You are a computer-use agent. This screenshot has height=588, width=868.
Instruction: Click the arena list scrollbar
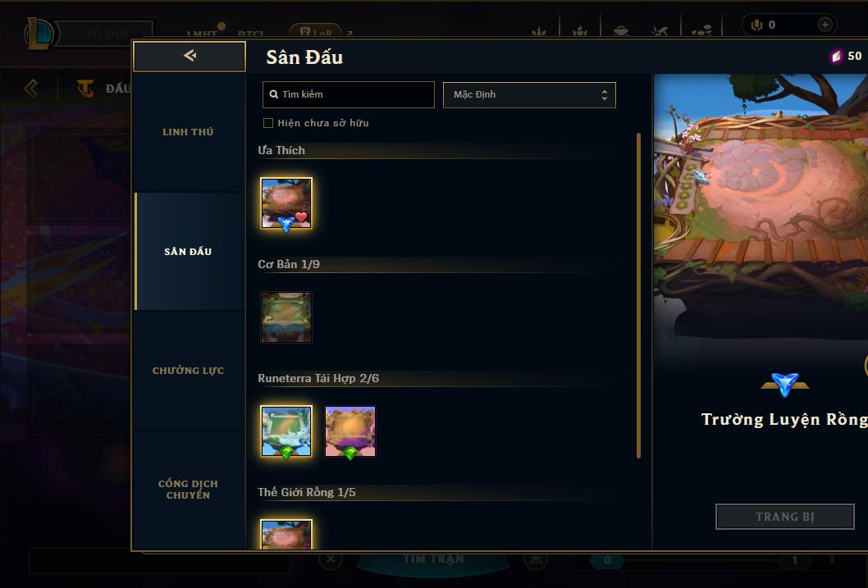638,295
